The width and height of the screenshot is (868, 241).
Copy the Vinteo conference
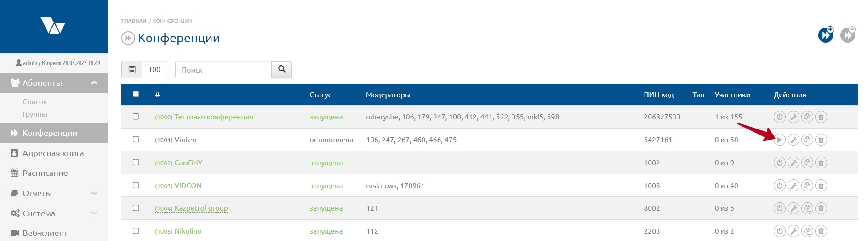(x=807, y=140)
